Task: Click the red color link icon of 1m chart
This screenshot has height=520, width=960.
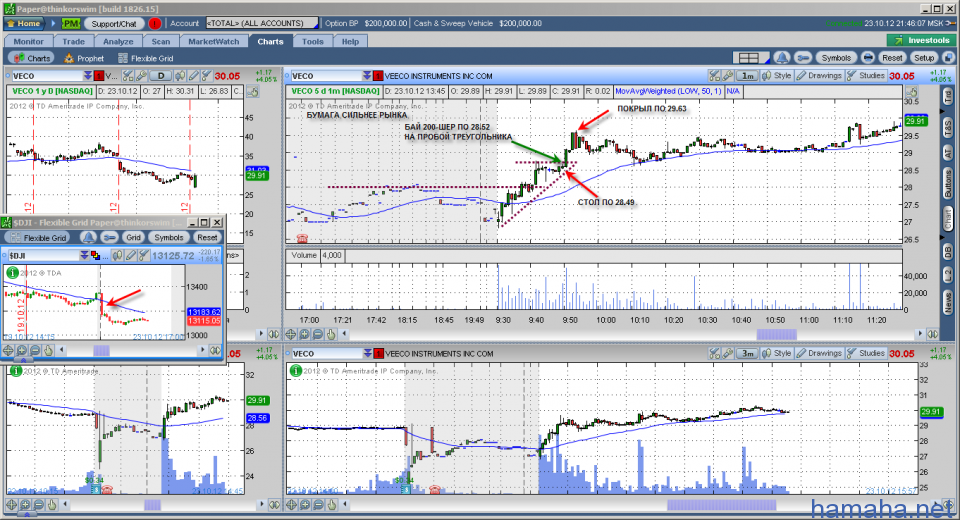Action: [x=378, y=76]
